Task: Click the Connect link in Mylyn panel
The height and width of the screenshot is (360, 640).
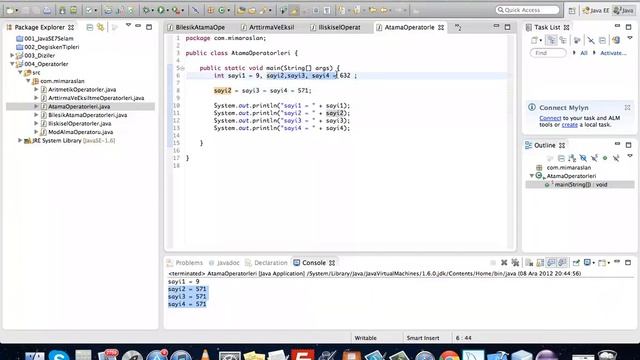Action: [550, 118]
